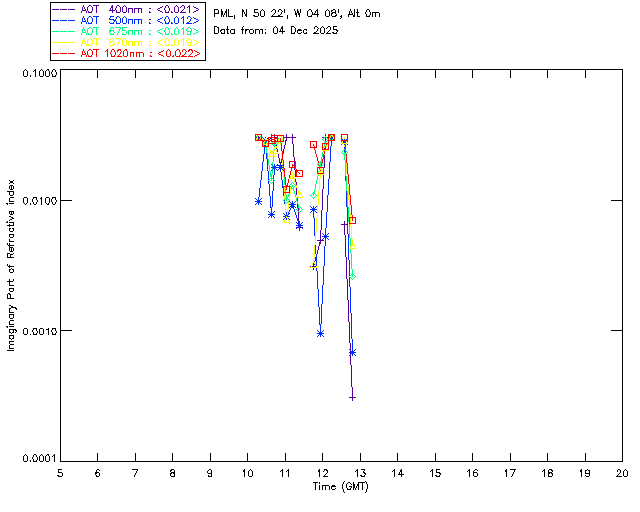Click the x-axis tick label 10
640x512 pixels.
[x=248, y=473]
